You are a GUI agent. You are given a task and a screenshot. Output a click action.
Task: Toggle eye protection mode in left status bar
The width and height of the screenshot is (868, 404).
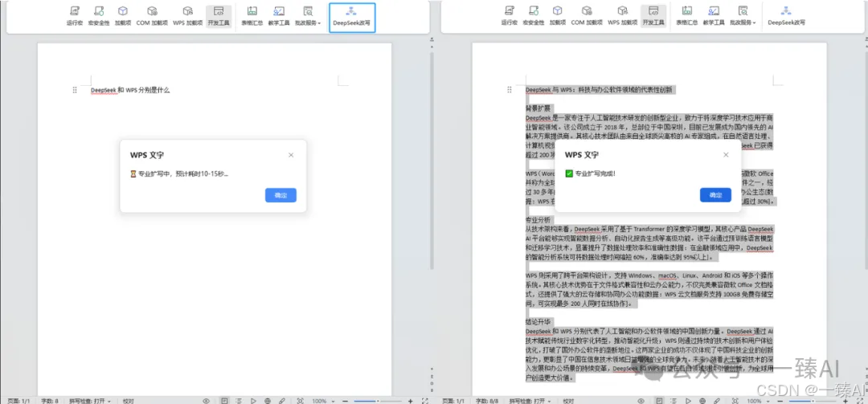pos(206,400)
